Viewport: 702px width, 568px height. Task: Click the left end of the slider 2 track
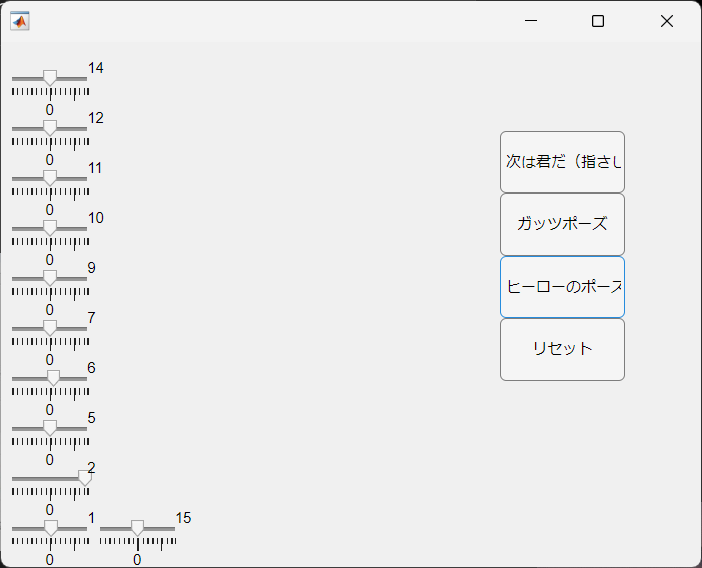point(14,478)
